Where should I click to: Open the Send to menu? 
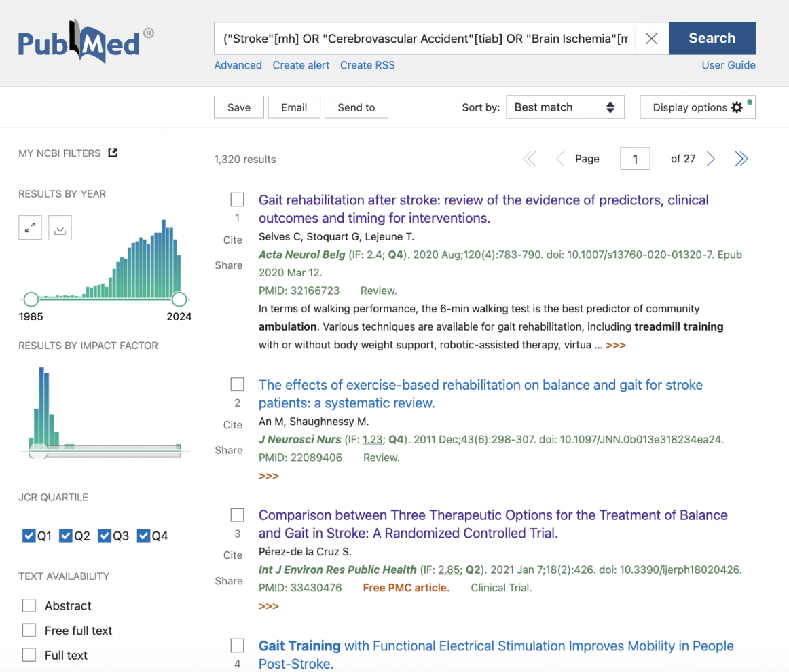pyautogui.click(x=356, y=107)
